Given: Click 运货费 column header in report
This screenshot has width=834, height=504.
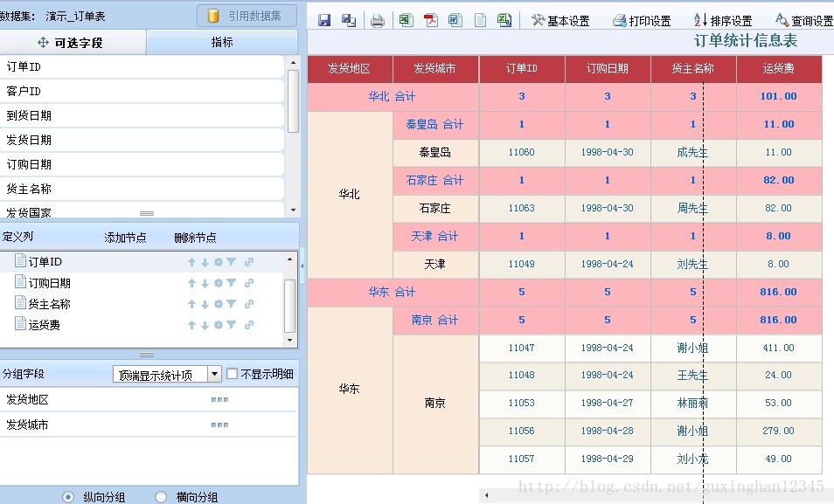Looking at the screenshot, I should pos(779,69).
